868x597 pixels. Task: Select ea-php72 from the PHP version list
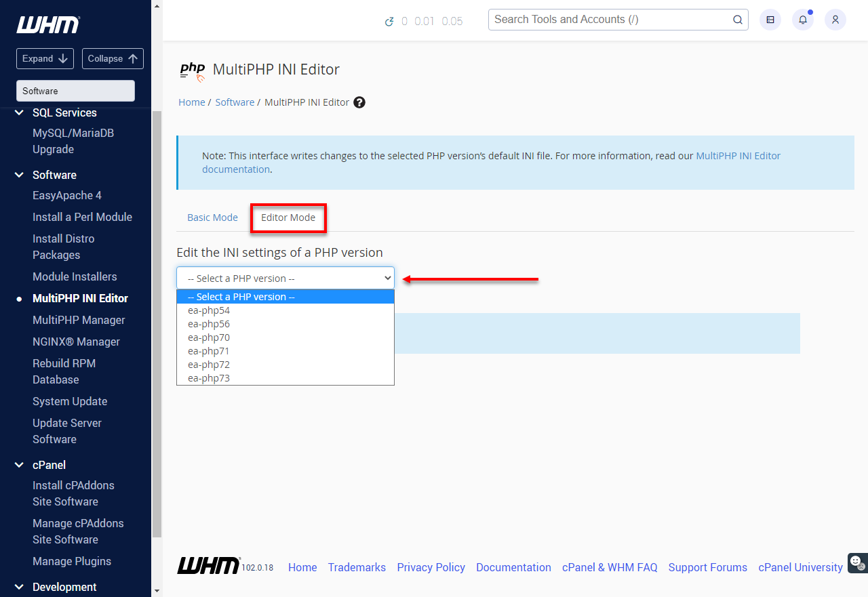(209, 364)
